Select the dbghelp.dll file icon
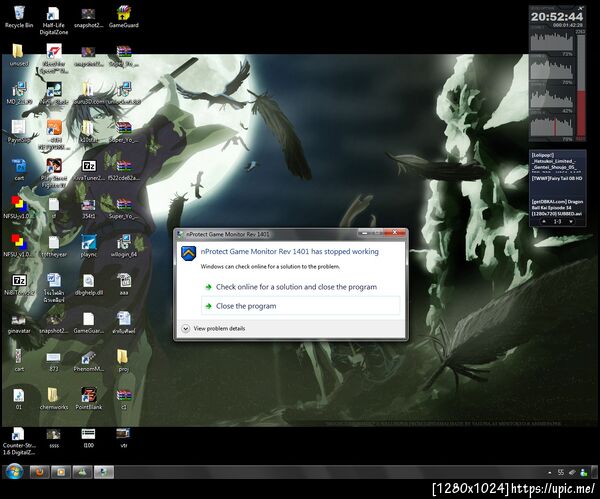This screenshot has width=600, height=499. click(88, 285)
